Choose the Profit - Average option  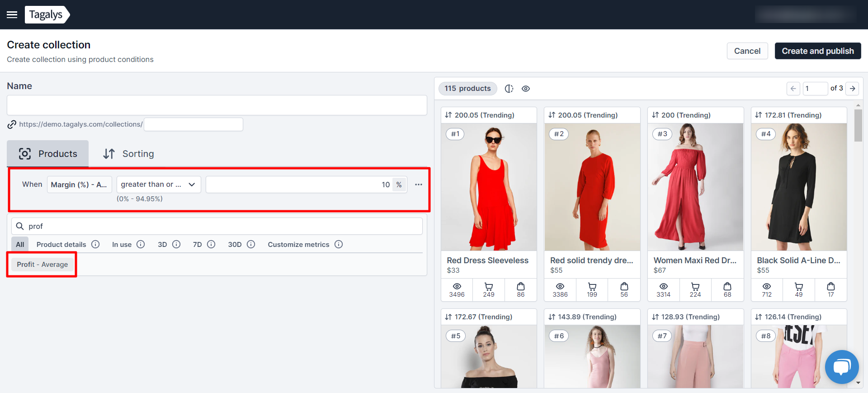tap(42, 265)
